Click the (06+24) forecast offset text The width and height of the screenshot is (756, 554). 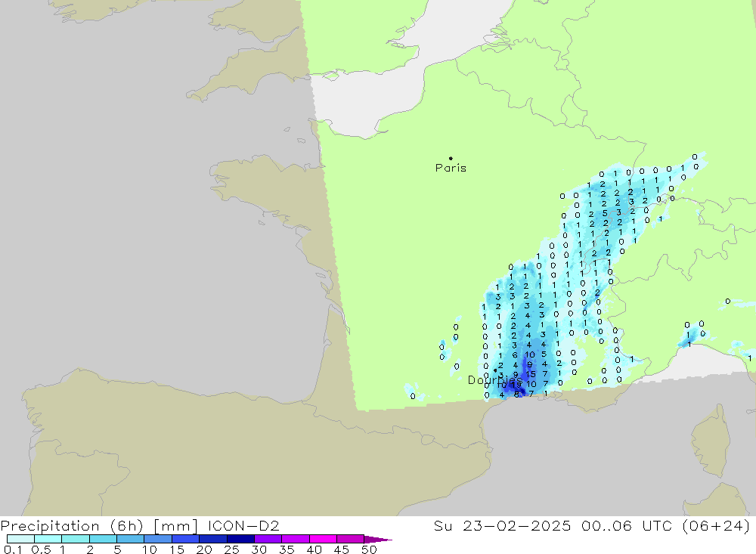(x=717, y=525)
